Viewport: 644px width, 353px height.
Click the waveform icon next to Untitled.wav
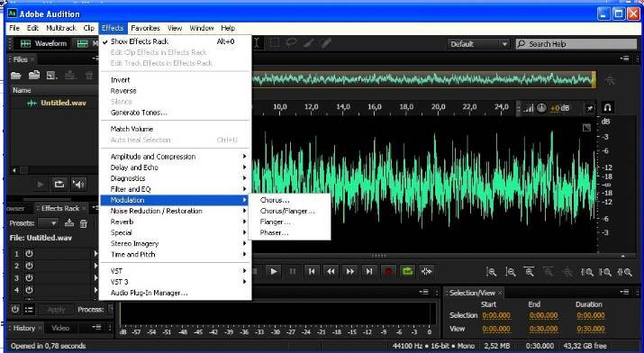32,103
